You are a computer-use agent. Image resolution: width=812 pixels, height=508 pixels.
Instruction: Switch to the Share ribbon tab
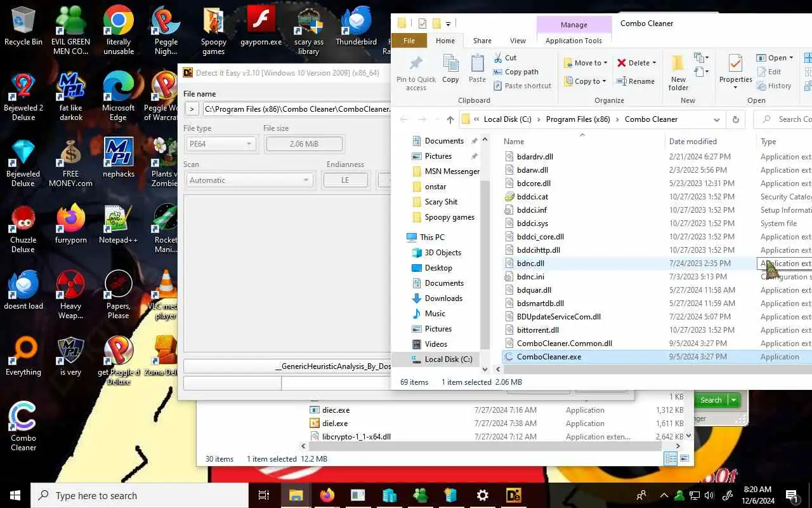[x=482, y=41]
